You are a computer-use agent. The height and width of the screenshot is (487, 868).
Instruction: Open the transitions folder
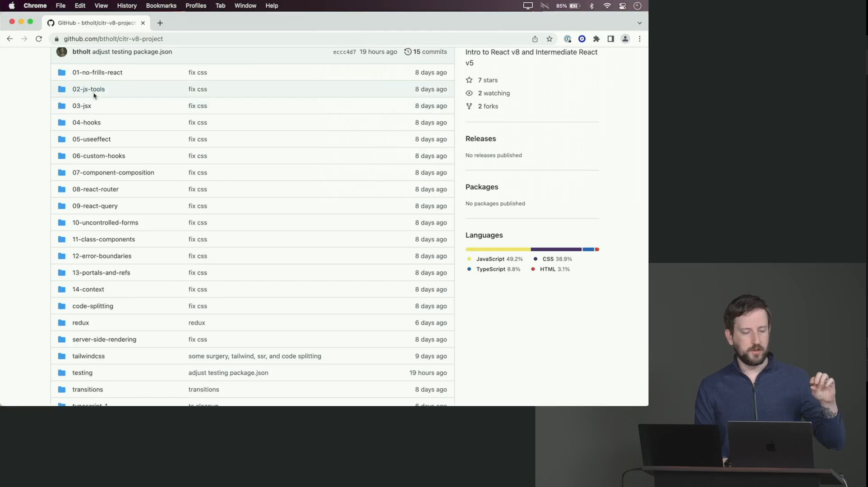88,389
